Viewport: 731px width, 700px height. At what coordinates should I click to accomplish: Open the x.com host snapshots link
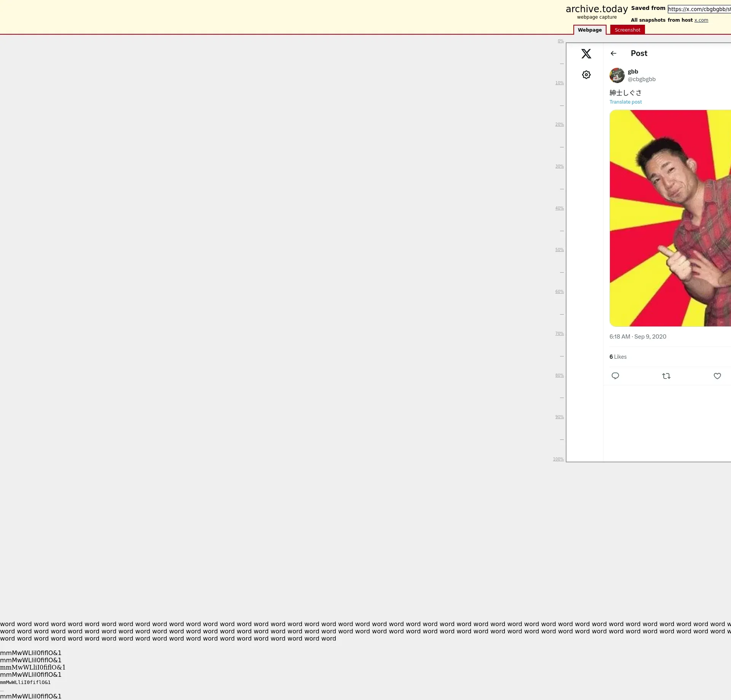(x=701, y=20)
